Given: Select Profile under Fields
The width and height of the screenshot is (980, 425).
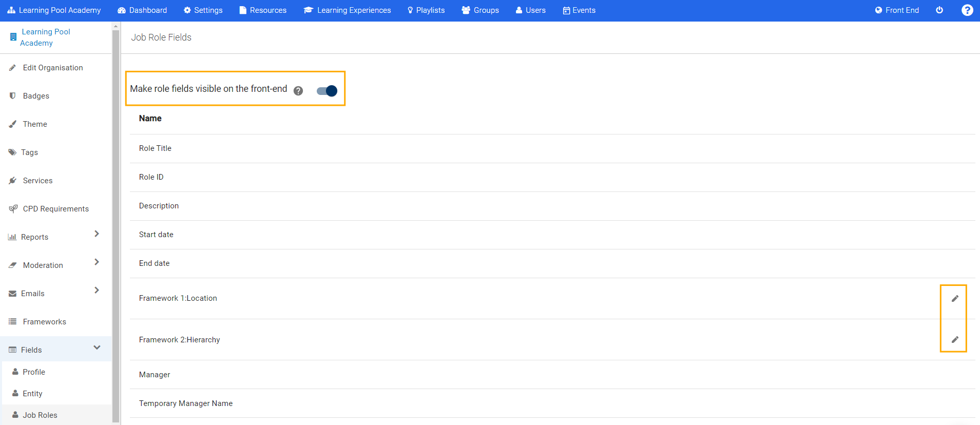Looking at the screenshot, I should [x=34, y=372].
